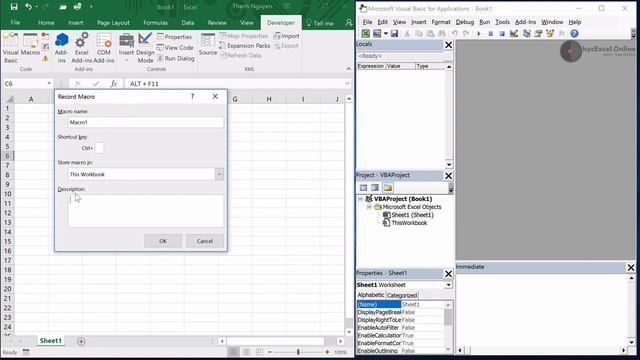Open the Name Box dropdown arrow

49,83
